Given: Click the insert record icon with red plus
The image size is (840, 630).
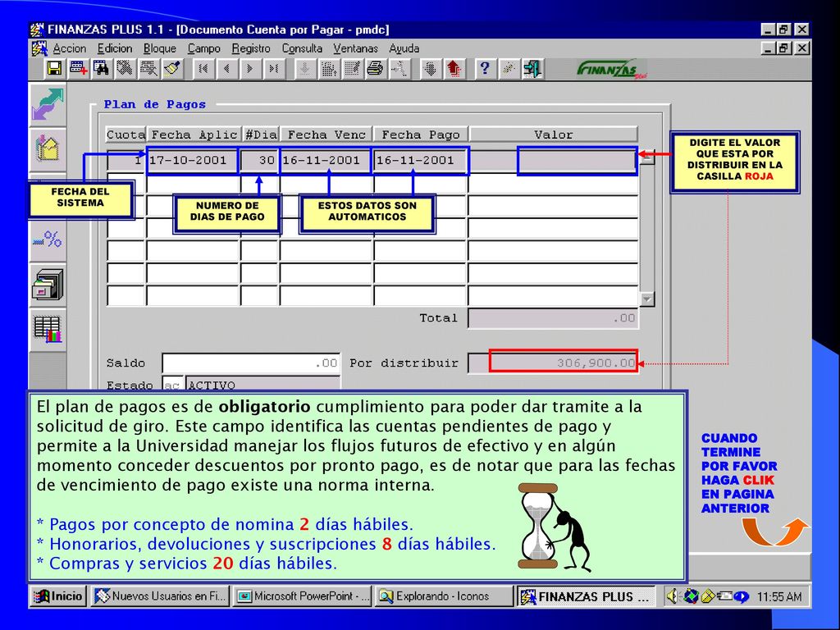Looking at the screenshot, I should point(78,69).
